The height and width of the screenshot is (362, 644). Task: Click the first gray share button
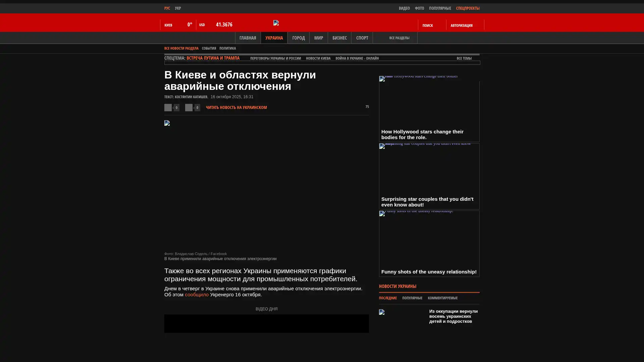click(168, 107)
